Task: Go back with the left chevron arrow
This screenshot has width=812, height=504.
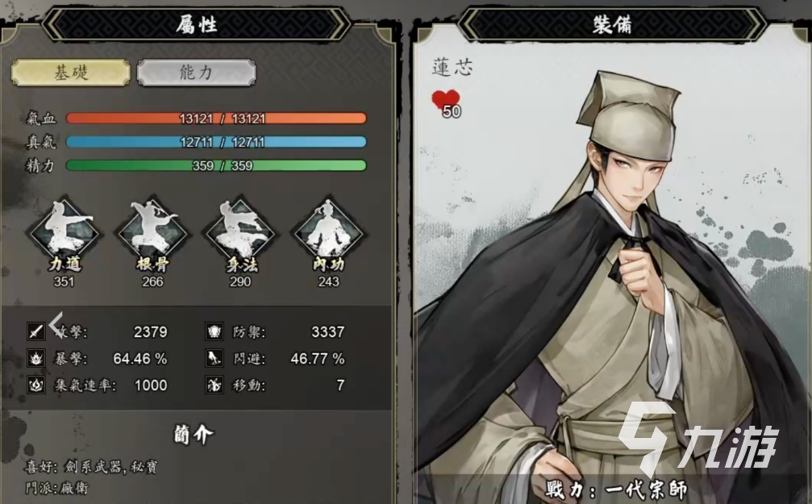Action: pyautogui.click(x=56, y=324)
